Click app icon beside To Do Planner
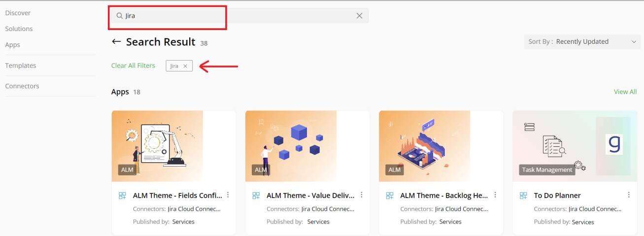The height and width of the screenshot is (236, 644). (523, 196)
